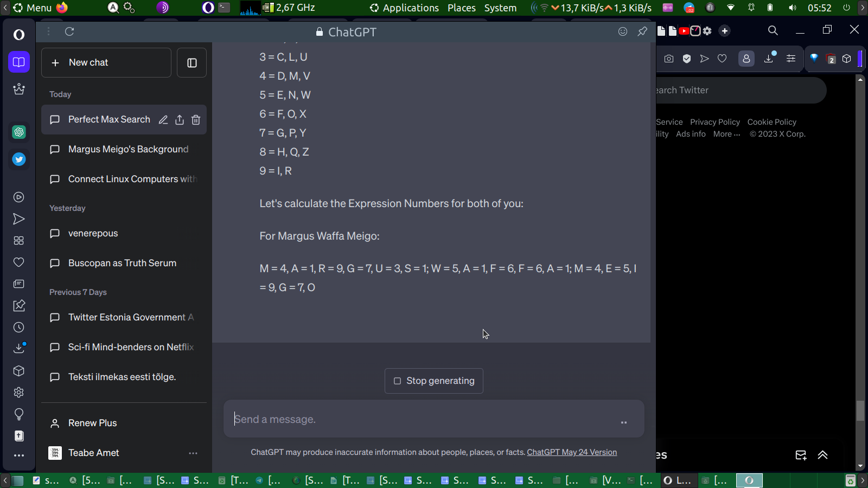The image size is (868, 488).
Task: Open ChatGPT from the Opera sidebar
Action: pyautogui.click(x=19, y=132)
